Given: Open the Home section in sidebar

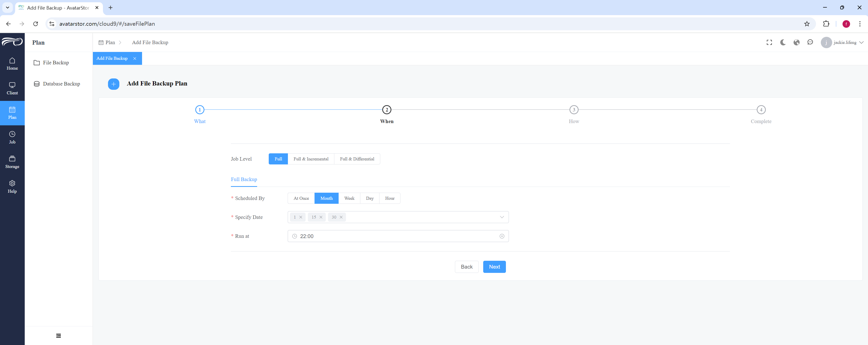Looking at the screenshot, I should point(12,64).
